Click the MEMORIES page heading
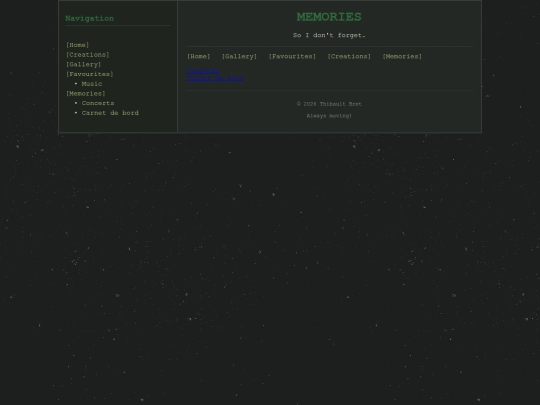The image size is (540, 405). point(329,17)
